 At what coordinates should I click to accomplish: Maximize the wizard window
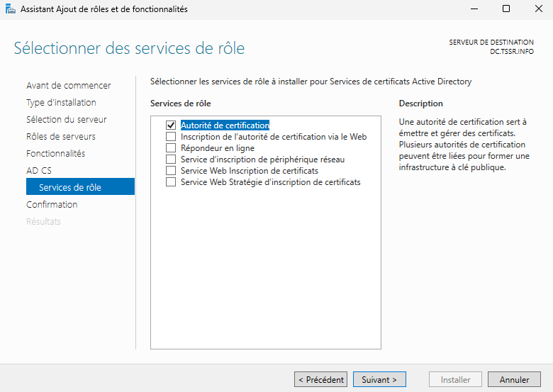505,9
